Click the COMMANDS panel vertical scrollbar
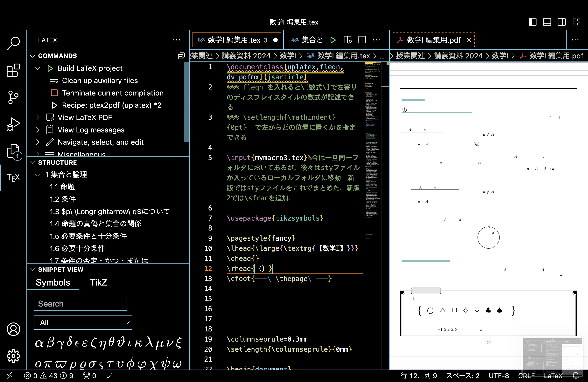The height and width of the screenshot is (382, 588). (x=186, y=102)
